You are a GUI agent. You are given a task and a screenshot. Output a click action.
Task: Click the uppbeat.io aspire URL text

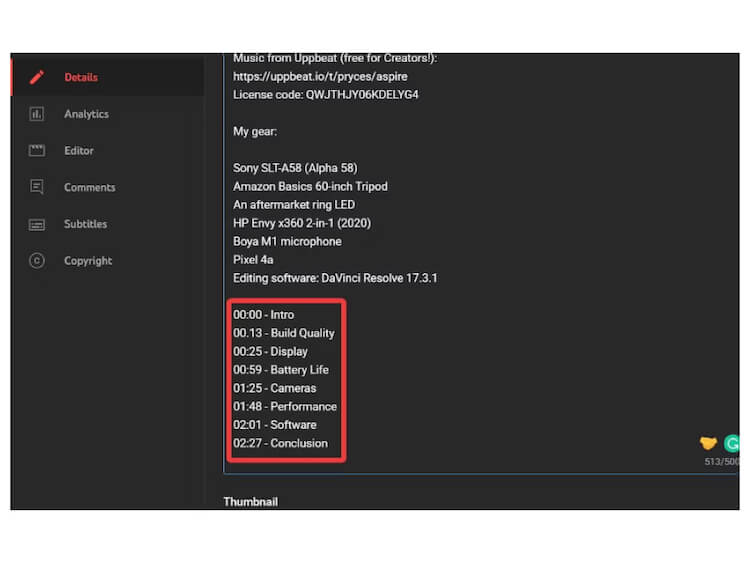pos(320,77)
